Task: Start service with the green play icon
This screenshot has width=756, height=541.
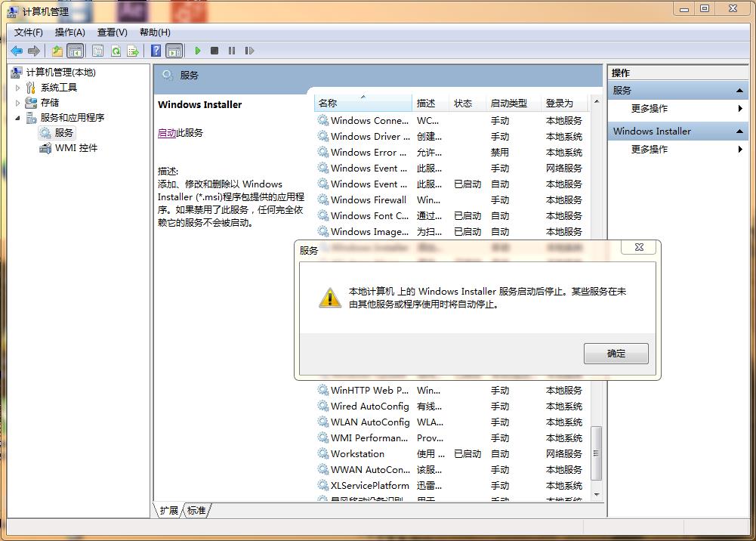Action: click(197, 51)
